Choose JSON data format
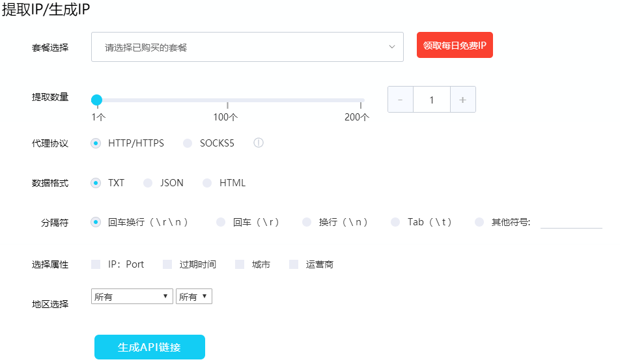The height and width of the screenshot is (364, 620). [x=148, y=183]
